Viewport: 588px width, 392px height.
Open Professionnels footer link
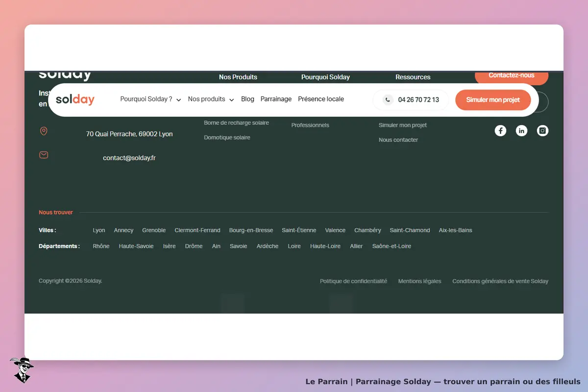310,125
